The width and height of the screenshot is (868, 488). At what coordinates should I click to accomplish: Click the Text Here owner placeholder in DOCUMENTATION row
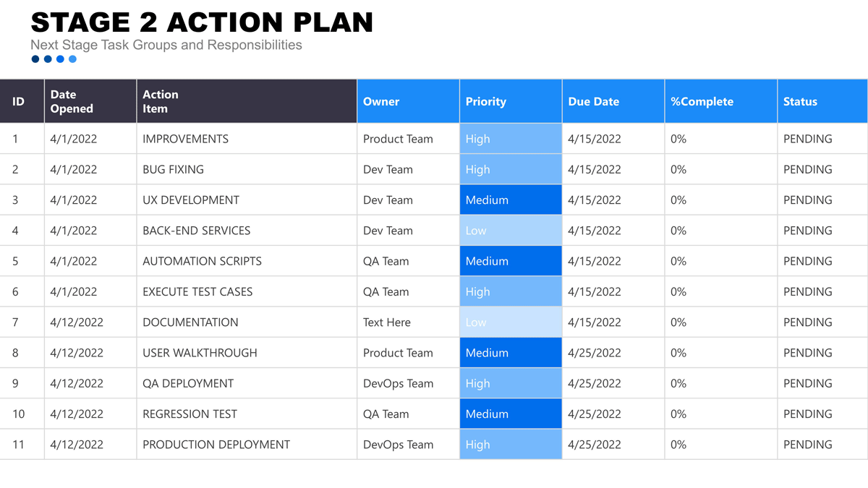(387, 322)
